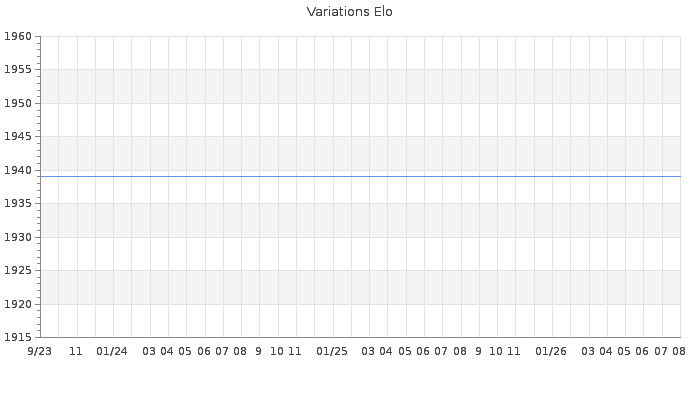Viewport: 700px width, 400px height.
Task: Click the 'Variations Elo' chart title
Action: tap(350, 12)
